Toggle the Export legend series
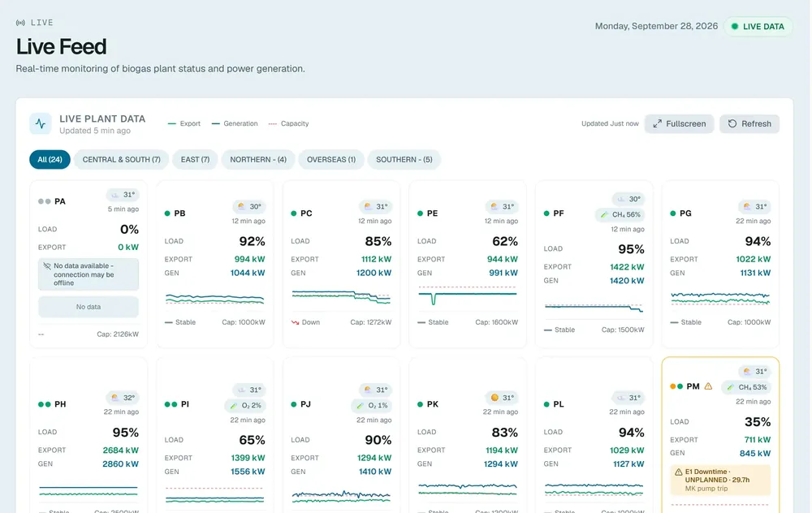Screen dimensions: 812x513 184,123
